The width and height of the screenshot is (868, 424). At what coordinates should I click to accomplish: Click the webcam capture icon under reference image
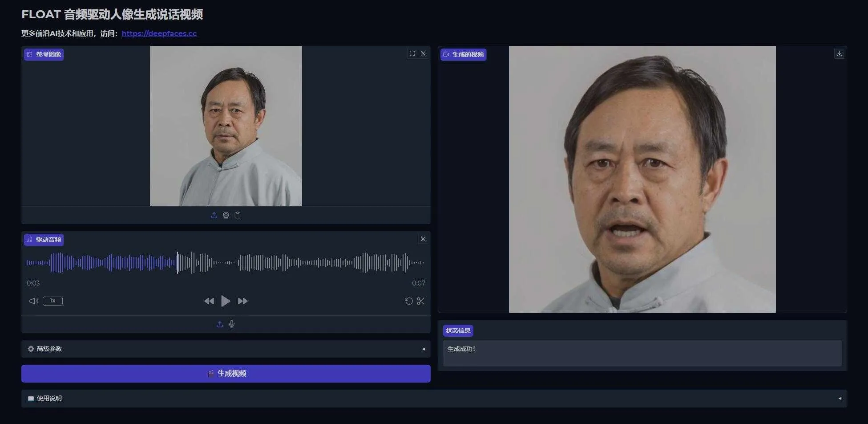pyautogui.click(x=226, y=215)
